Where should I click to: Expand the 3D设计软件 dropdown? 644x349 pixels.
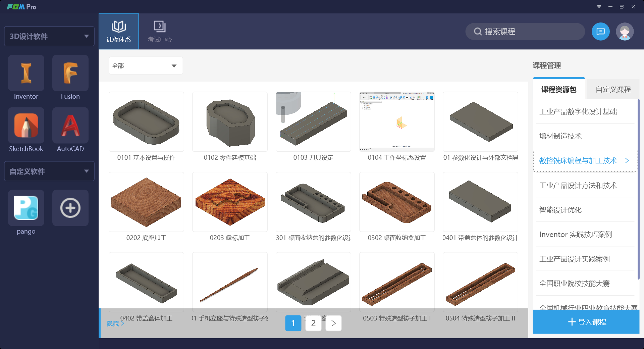(x=49, y=36)
